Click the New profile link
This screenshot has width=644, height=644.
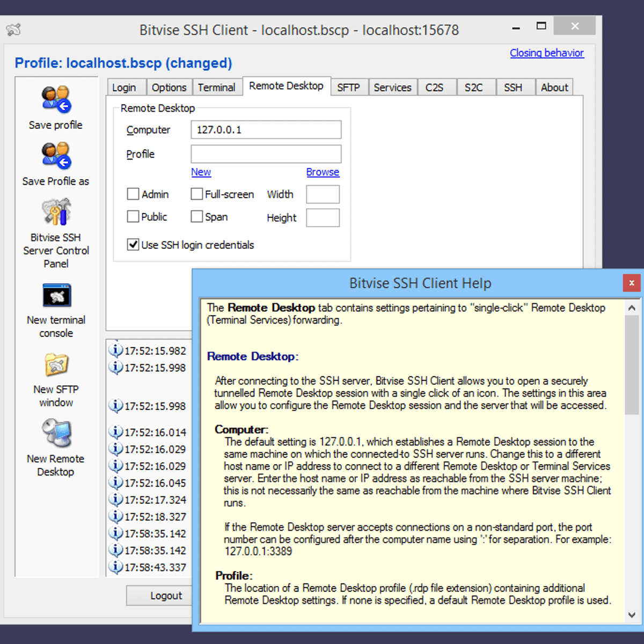click(x=201, y=172)
